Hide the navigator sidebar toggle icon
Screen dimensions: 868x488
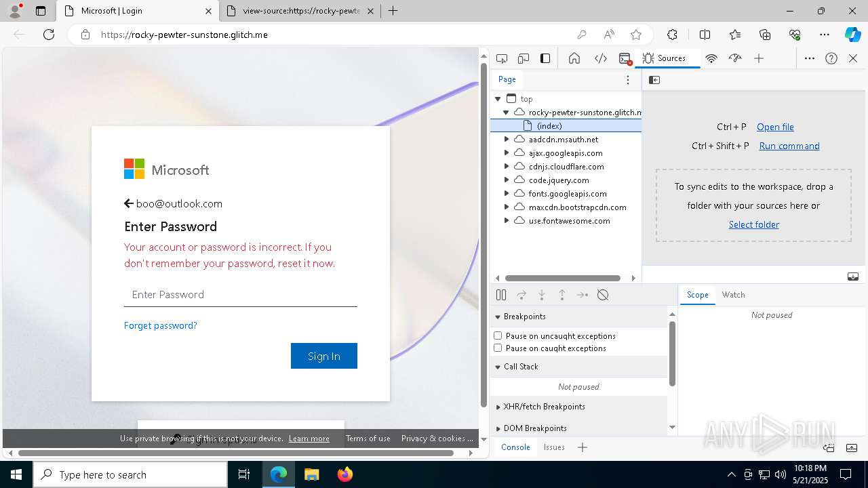click(x=654, y=80)
